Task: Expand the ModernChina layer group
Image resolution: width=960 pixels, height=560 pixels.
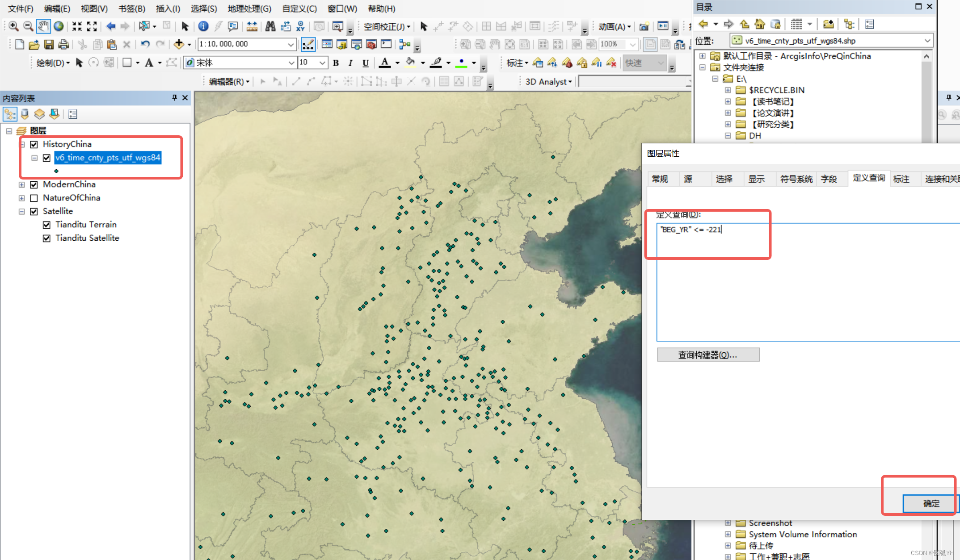Action: tap(21, 184)
